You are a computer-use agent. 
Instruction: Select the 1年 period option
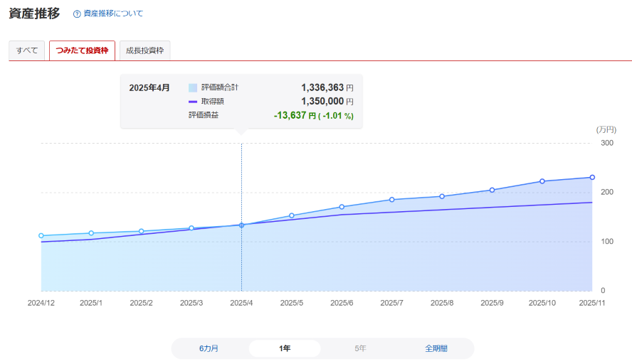(x=285, y=348)
